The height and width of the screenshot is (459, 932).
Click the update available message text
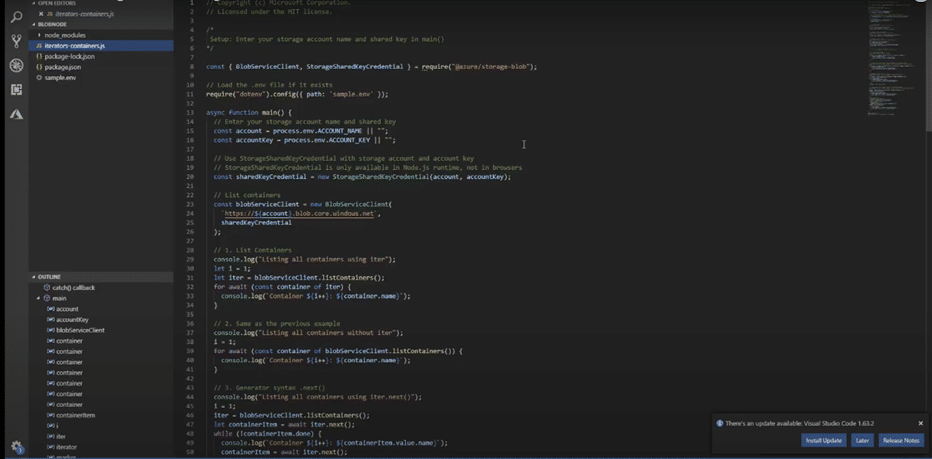(799, 423)
